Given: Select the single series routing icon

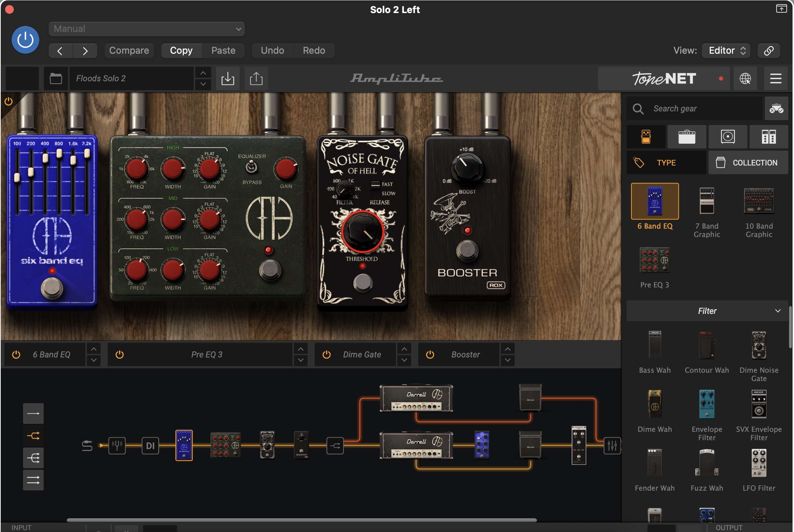Looking at the screenshot, I should click(x=33, y=414).
